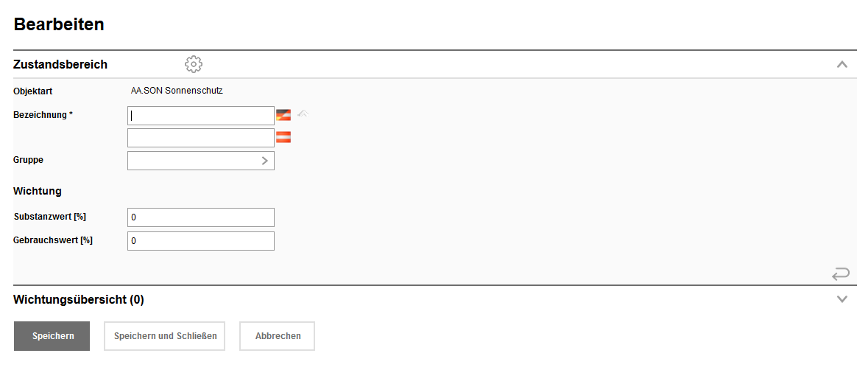The height and width of the screenshot is (370, 868).
Task: Click the German flag language icon
Action: (x=283, y=115)
